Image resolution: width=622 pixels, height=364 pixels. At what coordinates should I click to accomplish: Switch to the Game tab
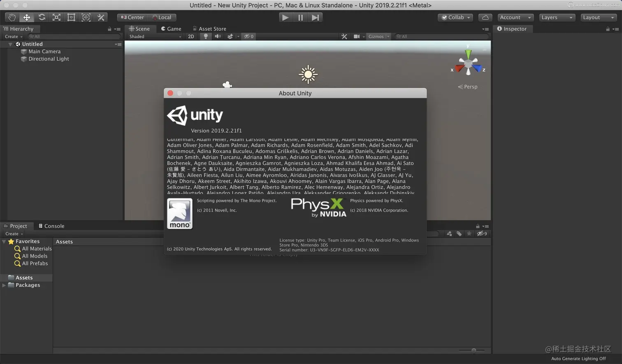pos(171,29)
